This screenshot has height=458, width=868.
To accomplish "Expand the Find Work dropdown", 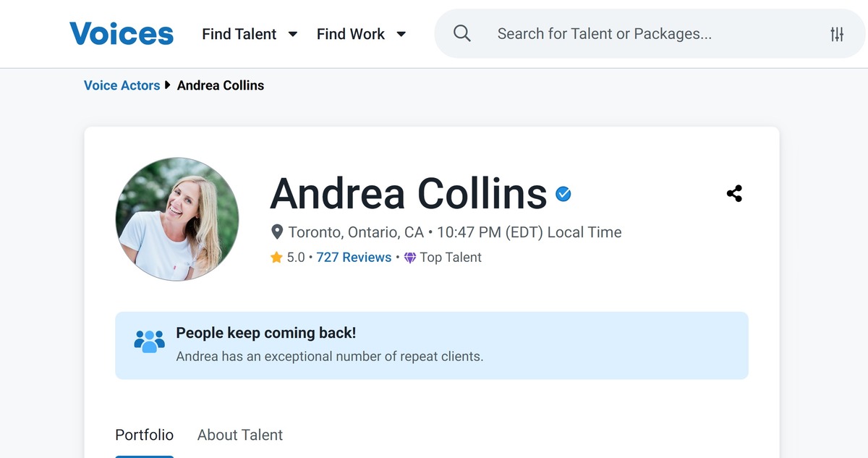I will [x=350, y=33].
